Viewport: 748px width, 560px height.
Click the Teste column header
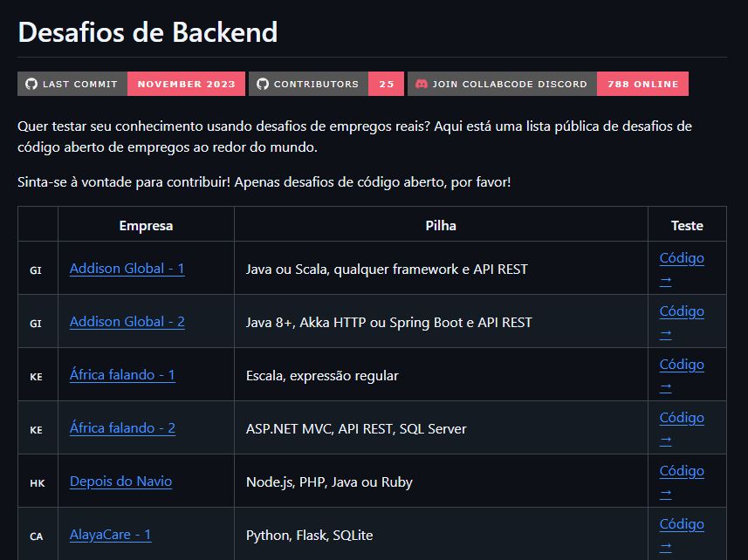point(687,225)
